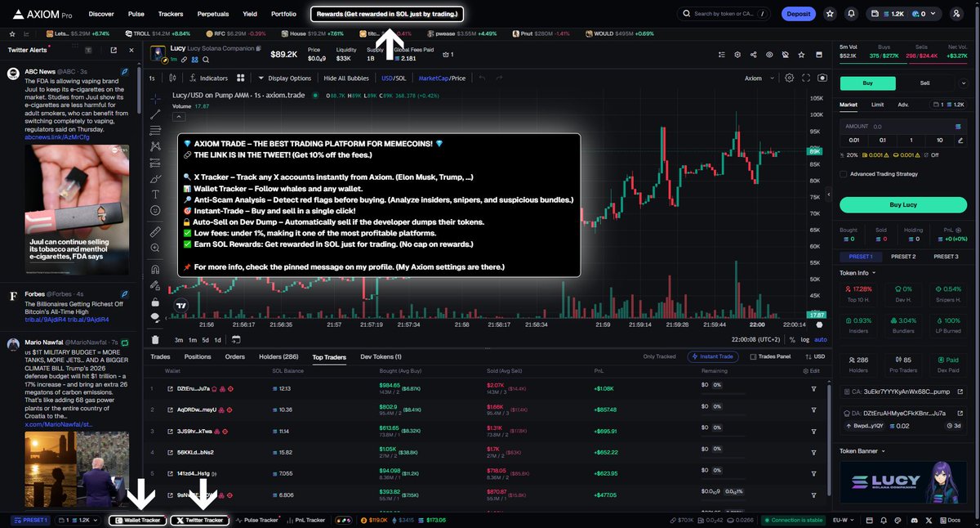
Task: Click the log scale option below chart
Action: point(804,339)
